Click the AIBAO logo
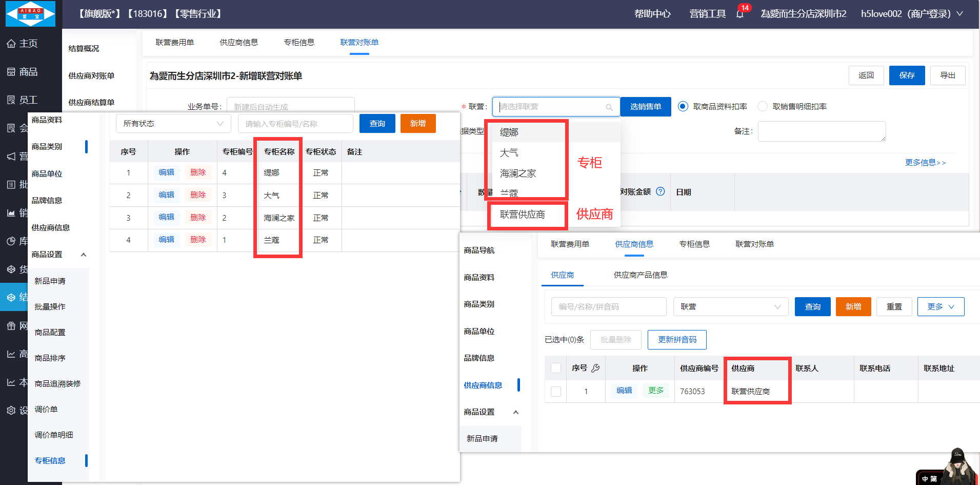980x485 pixels. (30, 14)
